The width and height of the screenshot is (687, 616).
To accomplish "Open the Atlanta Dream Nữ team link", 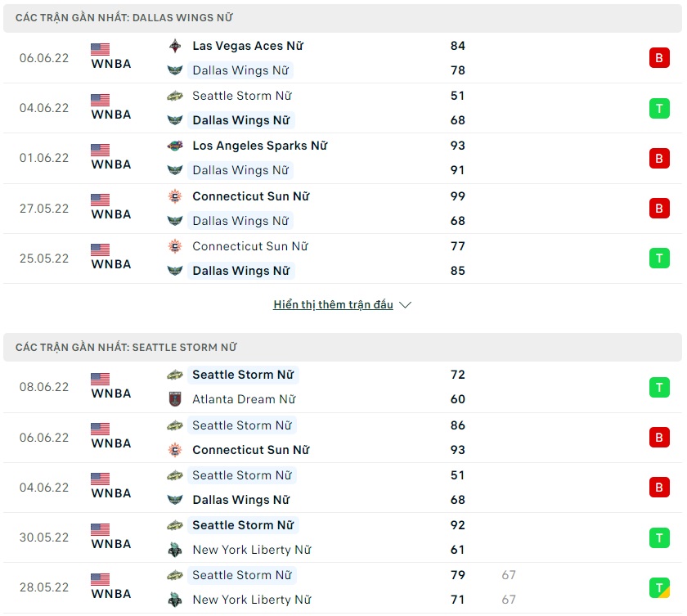I will click(x=244, y=399).
